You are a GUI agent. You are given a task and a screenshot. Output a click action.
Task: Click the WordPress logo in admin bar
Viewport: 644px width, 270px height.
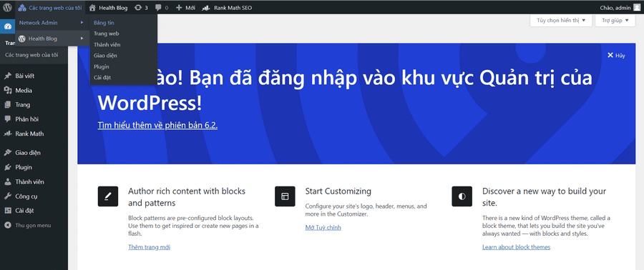point(7,7)
